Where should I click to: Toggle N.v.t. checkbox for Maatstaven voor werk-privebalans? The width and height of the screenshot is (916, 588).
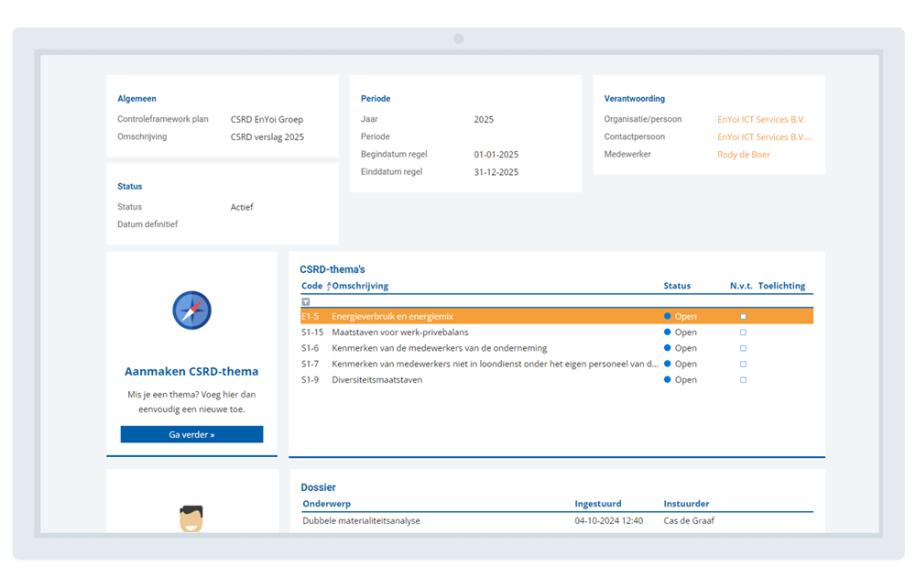coord(743,332)
